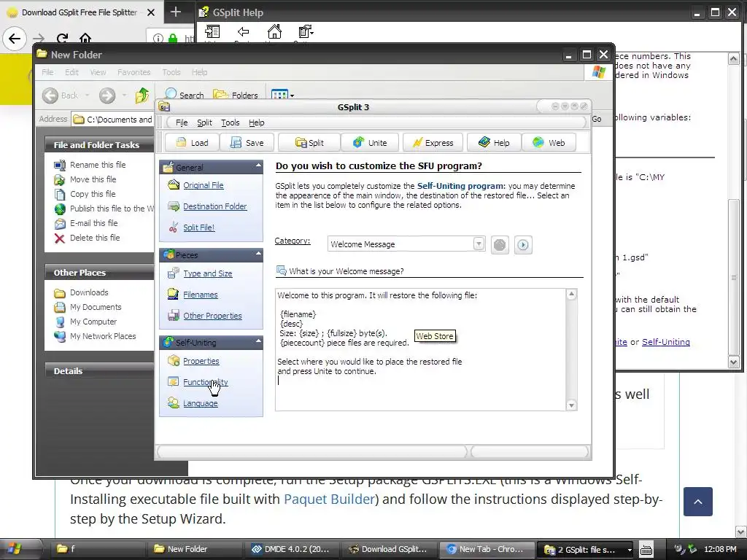Open the GSplit Help menu
This screenshot has width=747, height=560.
256,122
